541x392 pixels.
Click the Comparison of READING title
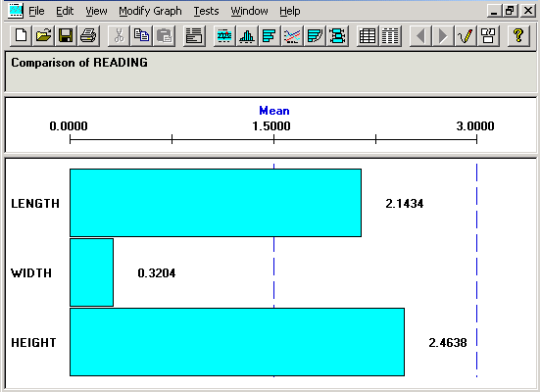coord(79,63)
